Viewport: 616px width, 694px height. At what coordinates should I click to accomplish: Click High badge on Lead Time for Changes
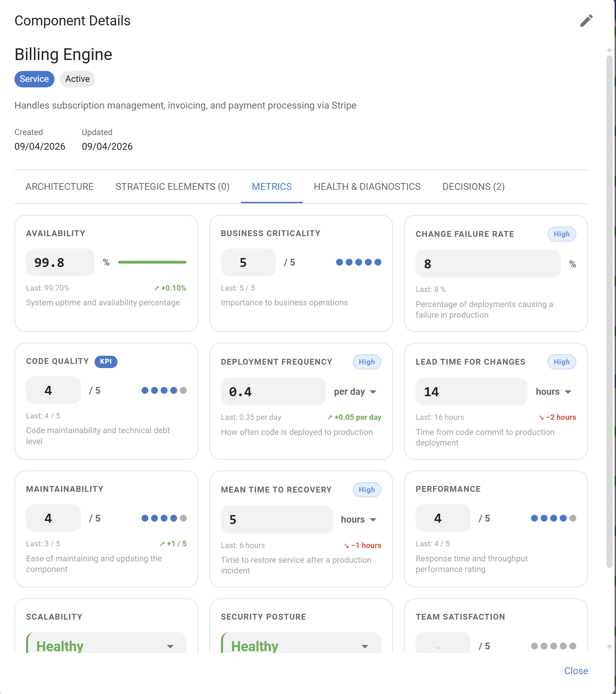click(x=562, y=362)
